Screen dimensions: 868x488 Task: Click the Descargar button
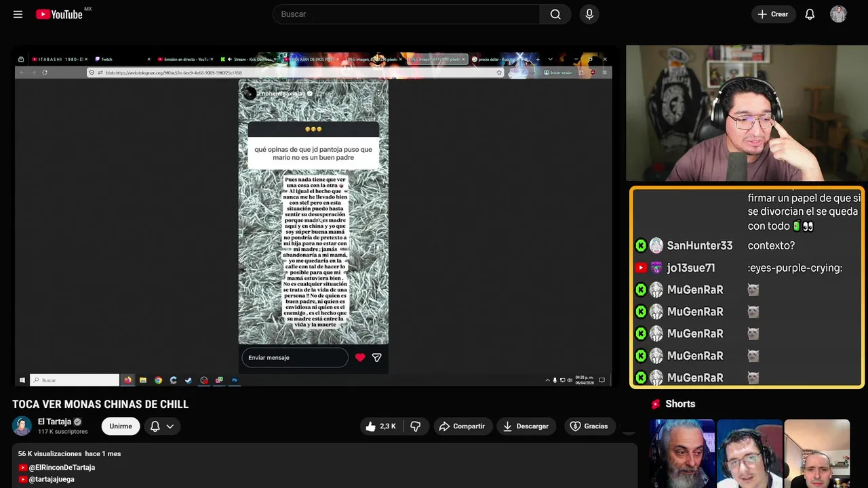tap(526, 426)
